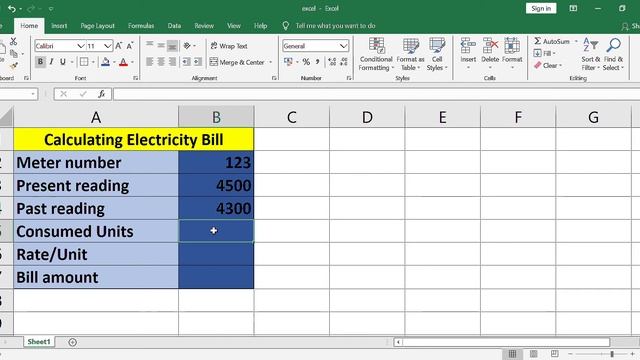Image resolution: width=640 pixels, height=360 pixels.
Task: Set Bottom Align in alignment group
Action: click(173, 46)
